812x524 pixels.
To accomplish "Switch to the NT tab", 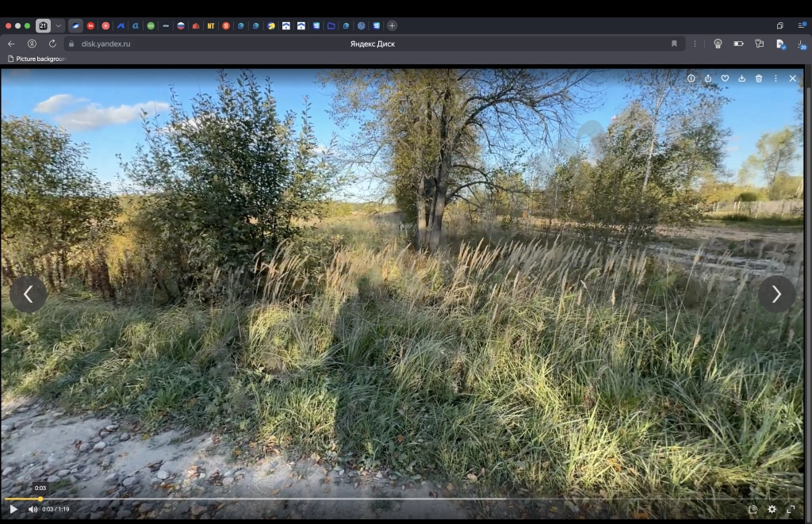I will (211, 25).
